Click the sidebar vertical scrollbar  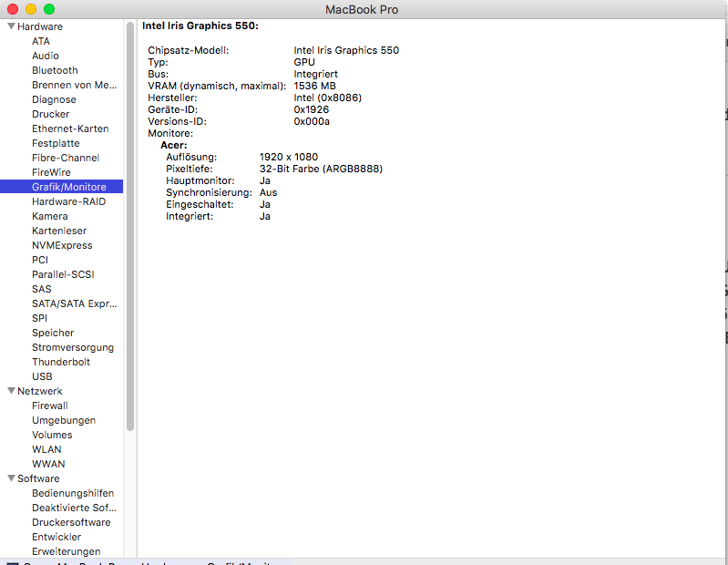tap(130, 228)
